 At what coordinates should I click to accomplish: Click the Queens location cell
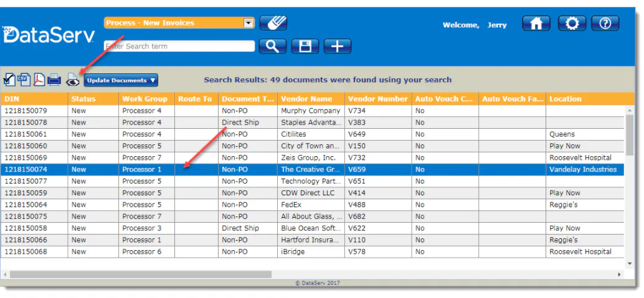coord(585,134)
